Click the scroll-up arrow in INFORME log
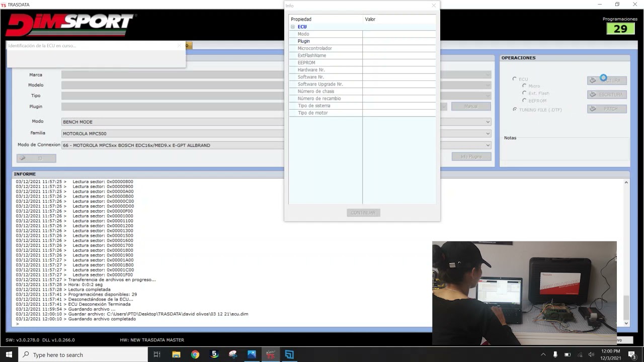Screen dimensions: 644x362 pos(626,182)
